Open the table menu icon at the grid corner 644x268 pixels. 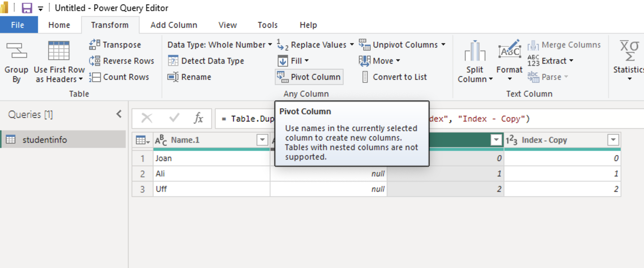pos(143,140)
